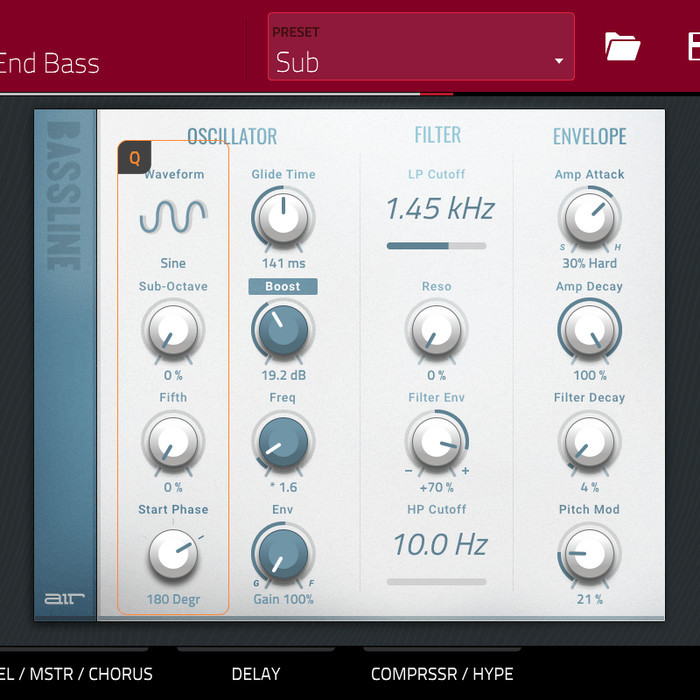Switch to the DELAY tab
Image resolution: width=700 pixels, height=700 pixels.
pyautogui.click(x=256, y=674)
